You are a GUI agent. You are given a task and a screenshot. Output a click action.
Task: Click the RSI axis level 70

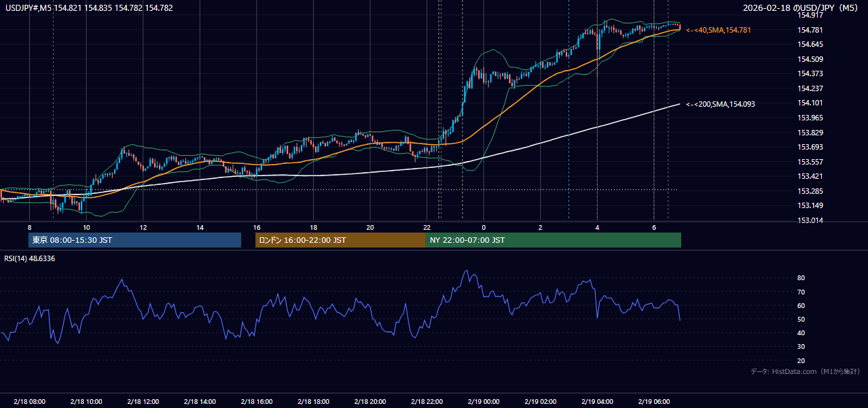801,292
